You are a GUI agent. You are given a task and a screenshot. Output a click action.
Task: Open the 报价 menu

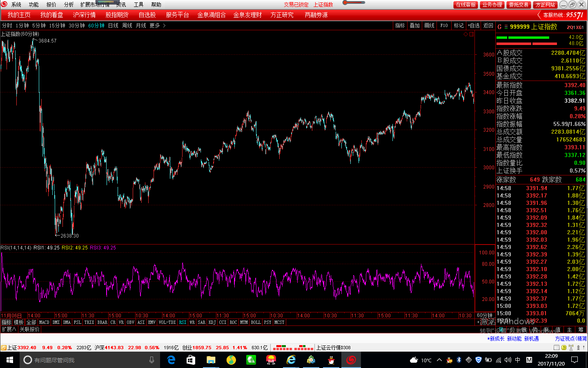51,4
